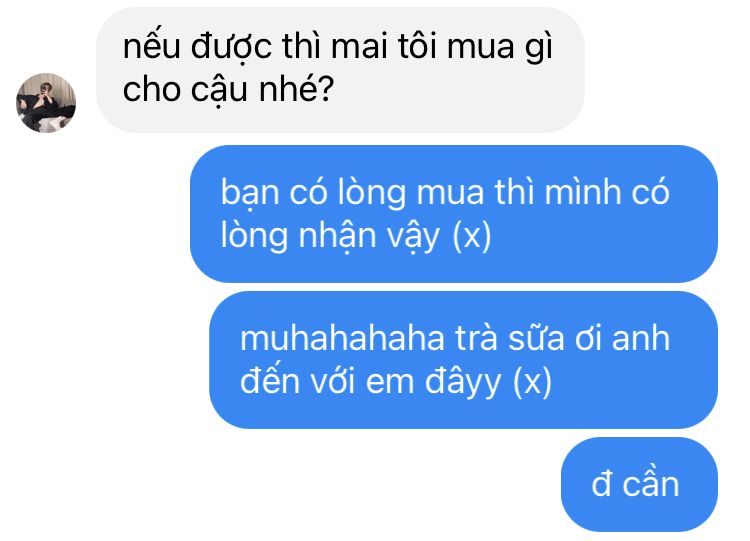The image size is (750, 541).
Task: Click the text "cho cậu nhé?" in gray bubble
Action: click(x=228, y=89)
